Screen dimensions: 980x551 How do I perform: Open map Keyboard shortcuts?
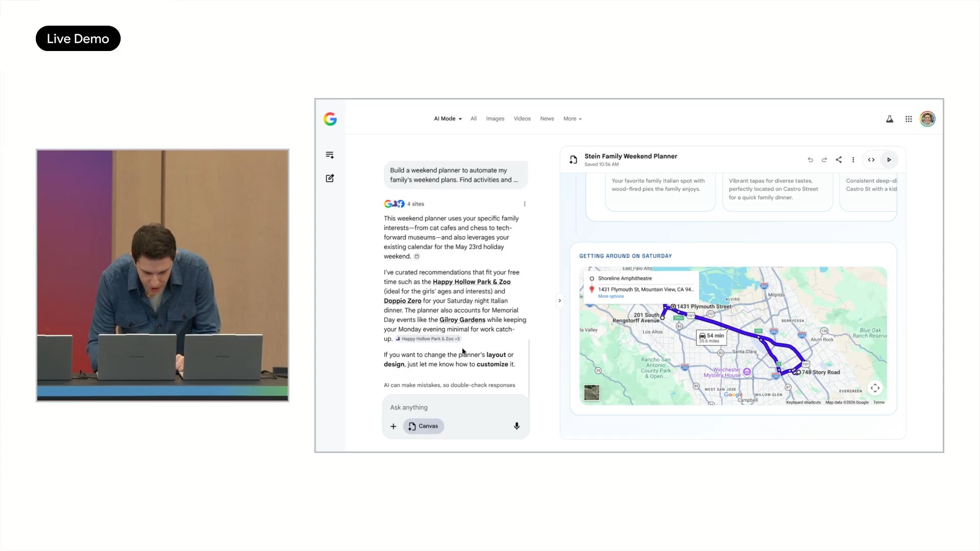click(x=803, y=403)
